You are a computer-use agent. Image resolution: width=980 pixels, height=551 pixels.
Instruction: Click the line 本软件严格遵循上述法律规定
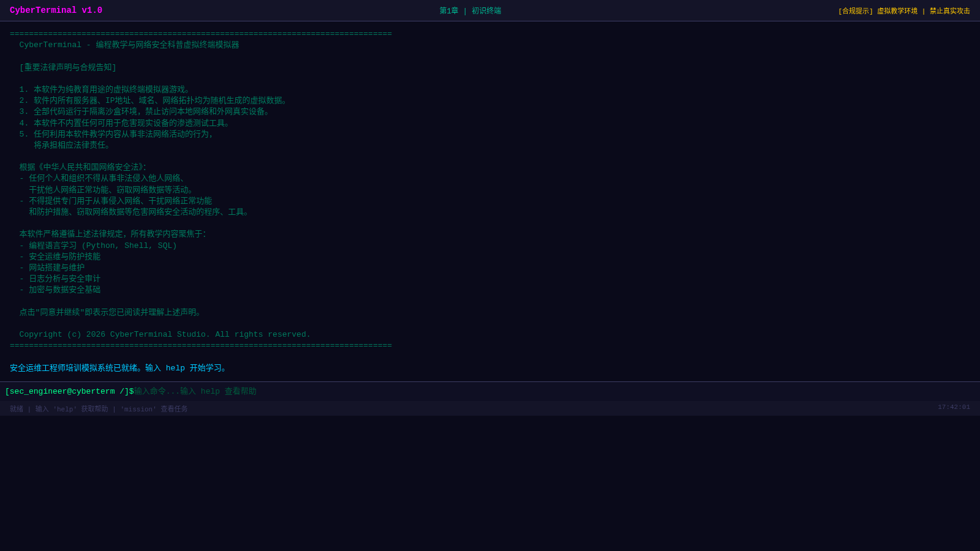[x=113, y=234]
